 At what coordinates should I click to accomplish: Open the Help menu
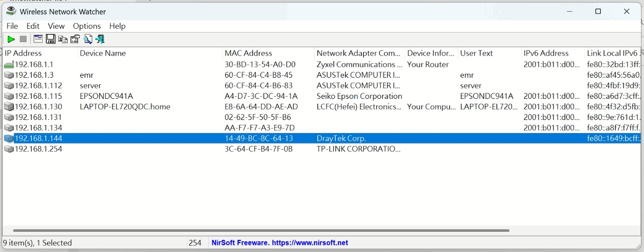pos(117,26)
